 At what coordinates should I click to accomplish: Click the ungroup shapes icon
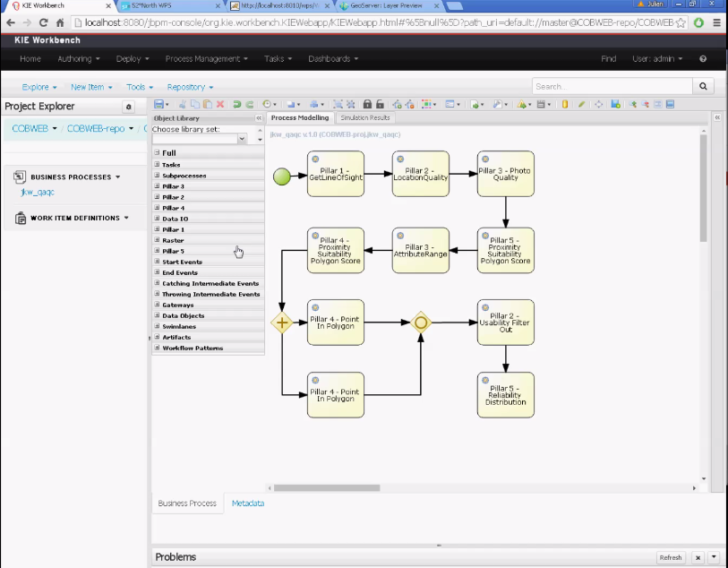(x=350, y=104)
